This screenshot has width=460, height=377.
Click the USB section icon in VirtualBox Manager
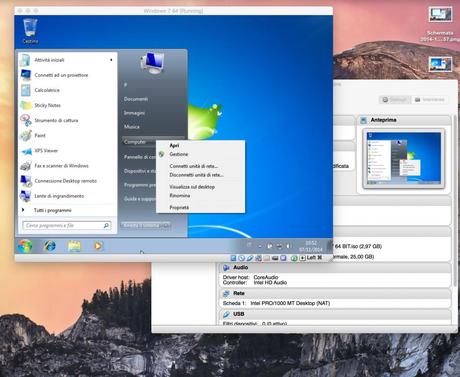(x=226, y=314)
